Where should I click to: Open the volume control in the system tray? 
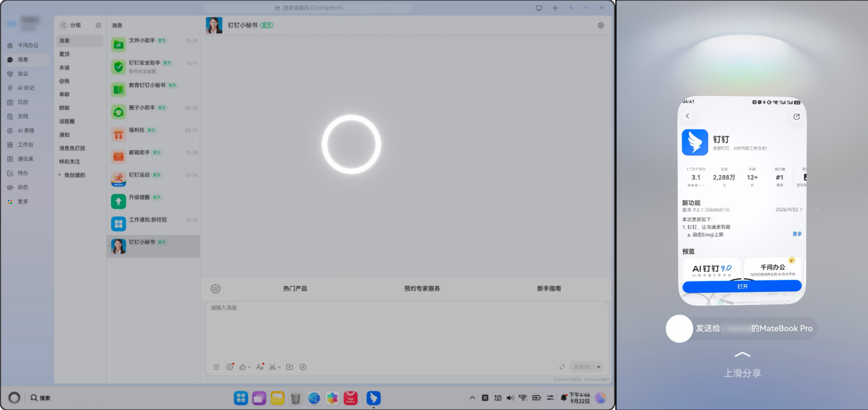510,398
